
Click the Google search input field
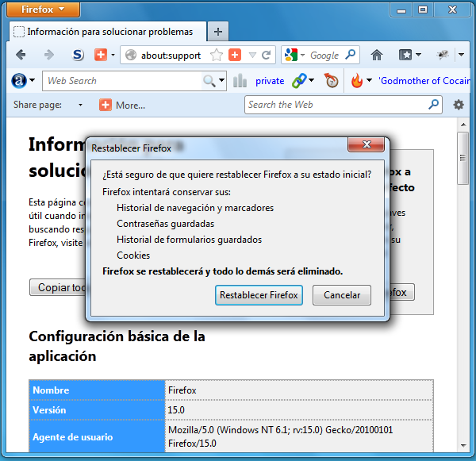click(324, 56)
